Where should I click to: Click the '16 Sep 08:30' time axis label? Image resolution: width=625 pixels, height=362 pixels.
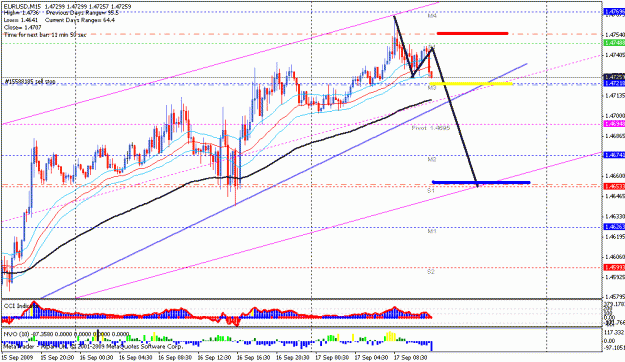(x=174, y=358)
